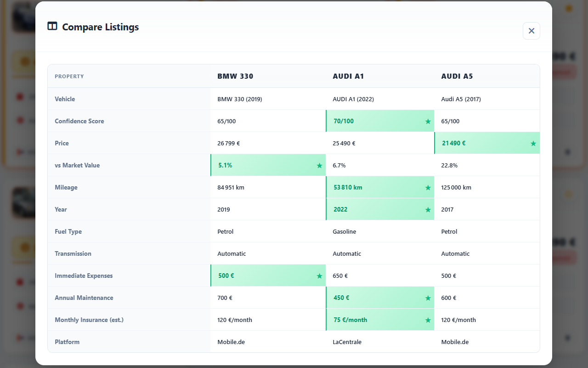Click the 600 € annual maintenance value
Image resolution: width=588 pixels, height=368 pixels.
(448, 298)
